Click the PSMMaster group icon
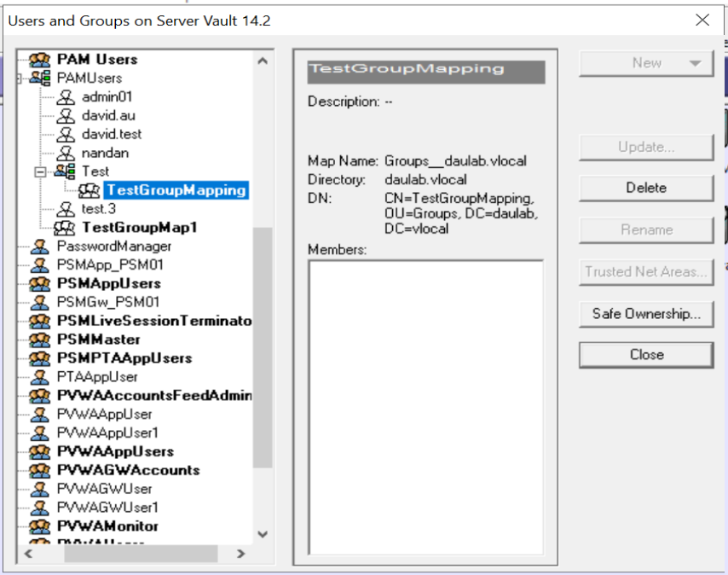 pos(39,340)
